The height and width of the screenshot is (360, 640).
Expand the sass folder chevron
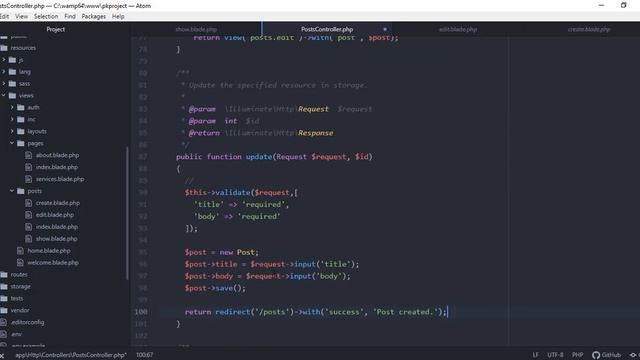coord(4,83)
